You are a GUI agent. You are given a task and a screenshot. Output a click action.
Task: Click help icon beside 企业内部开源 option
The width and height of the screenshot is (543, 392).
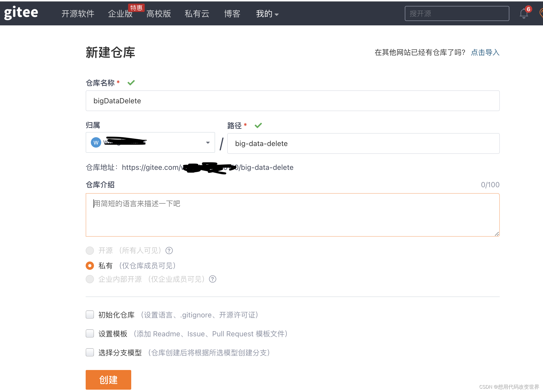click(212, 279)
